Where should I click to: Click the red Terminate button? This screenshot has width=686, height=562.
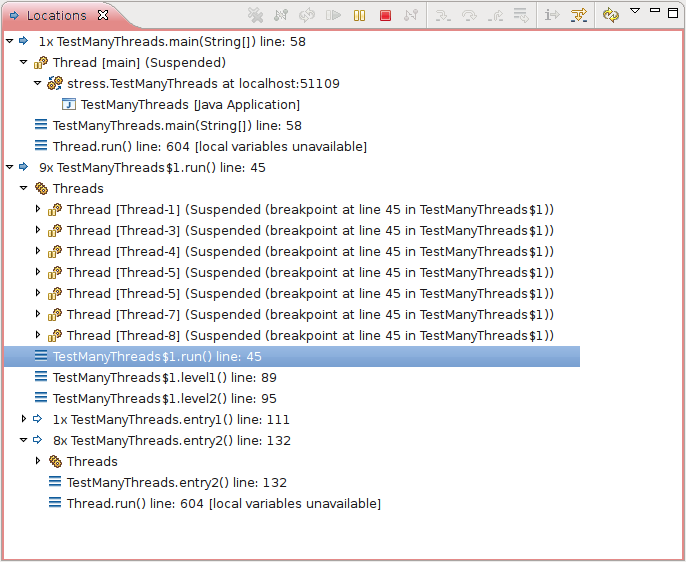pos(385,16)
